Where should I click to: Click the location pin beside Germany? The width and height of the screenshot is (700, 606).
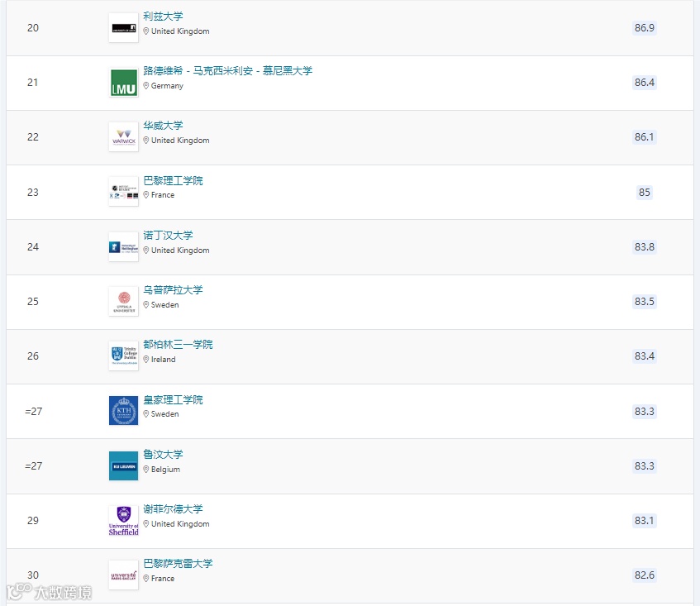(x=146, y=86)
